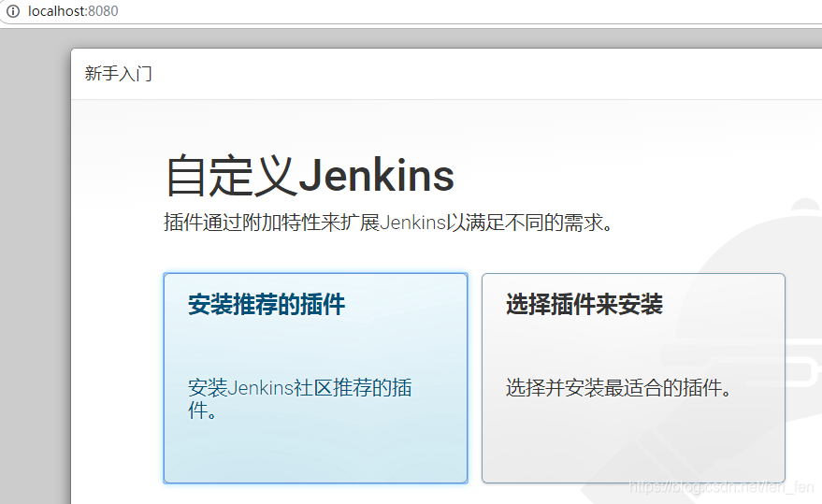
Task: Click the 新手入门 dialog title
Action: [119, 74]
